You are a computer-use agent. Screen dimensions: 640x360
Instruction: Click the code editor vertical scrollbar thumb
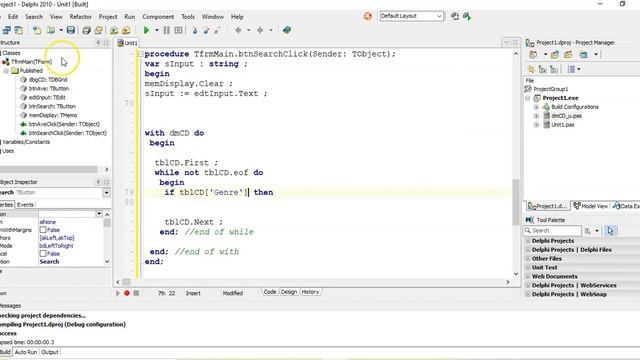tap(516, 202)
